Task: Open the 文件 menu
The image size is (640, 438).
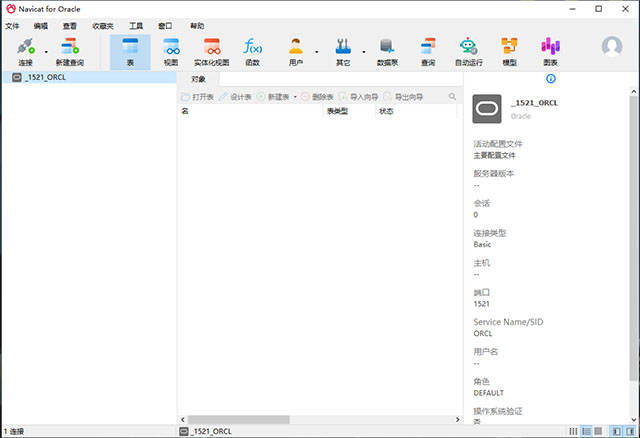Action: pos(12,26)
